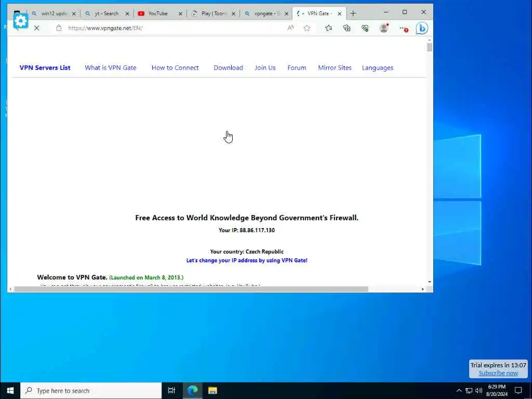532x399 pixels.
Task: Open File Explorer taskbar icon
Action: [x=212, y=391]
